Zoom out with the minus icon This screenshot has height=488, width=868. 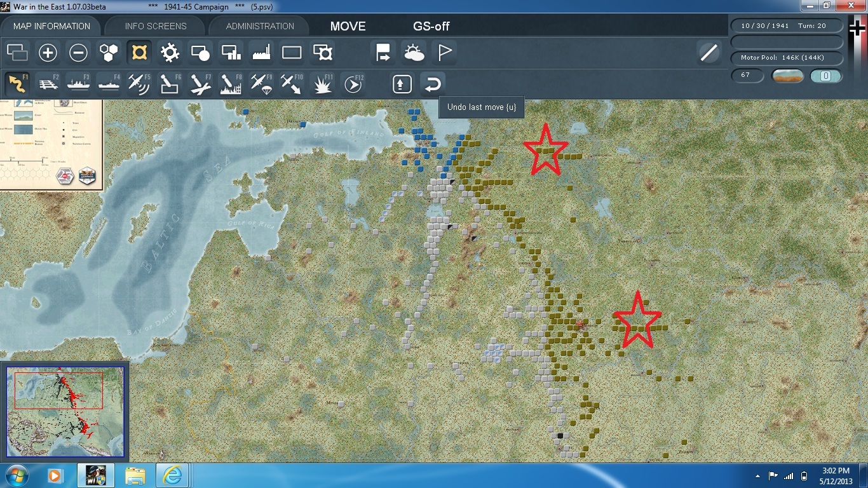tap(78, 53)
